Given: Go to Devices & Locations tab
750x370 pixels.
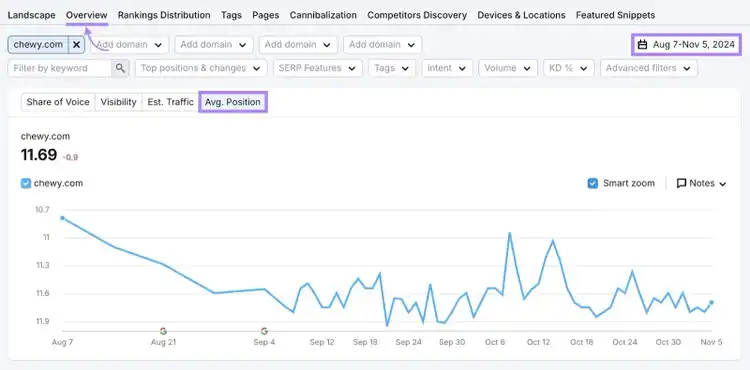Looking at the screenshot, I should (x=521, y=15).
